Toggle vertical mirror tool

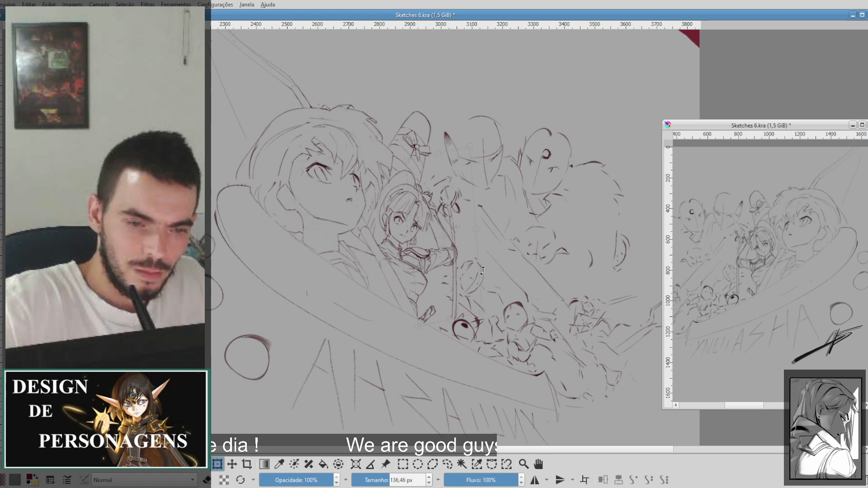560,480
